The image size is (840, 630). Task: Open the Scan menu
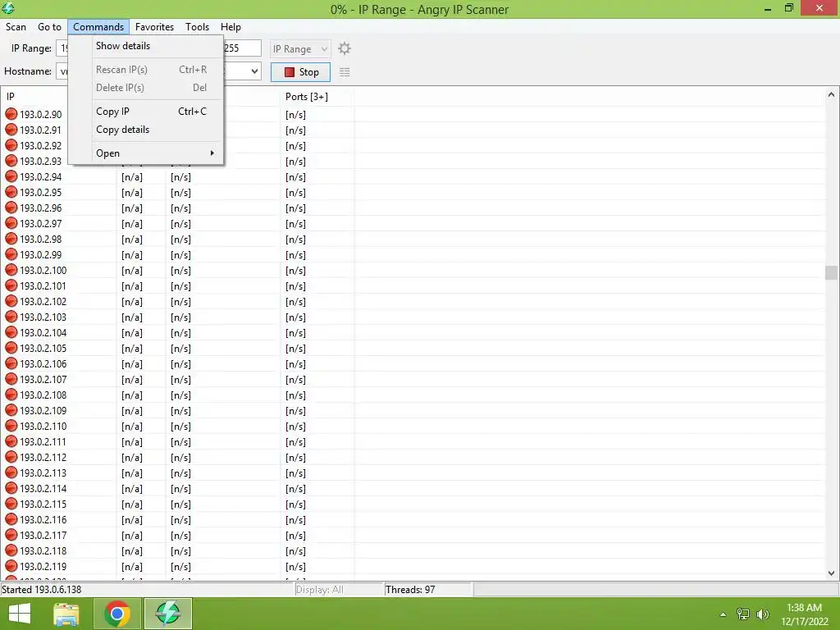pos(16,27)
